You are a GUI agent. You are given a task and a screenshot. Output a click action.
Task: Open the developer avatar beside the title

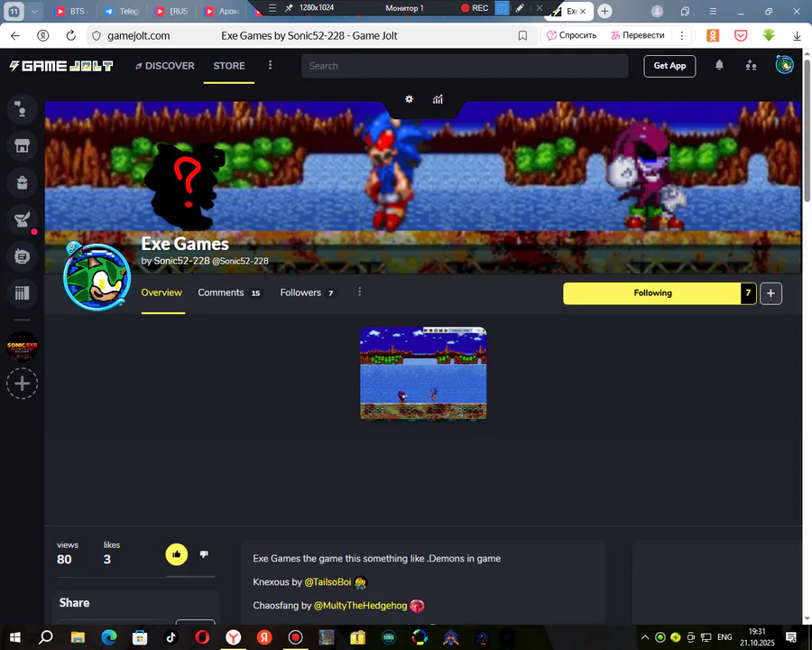click(97, 277)
